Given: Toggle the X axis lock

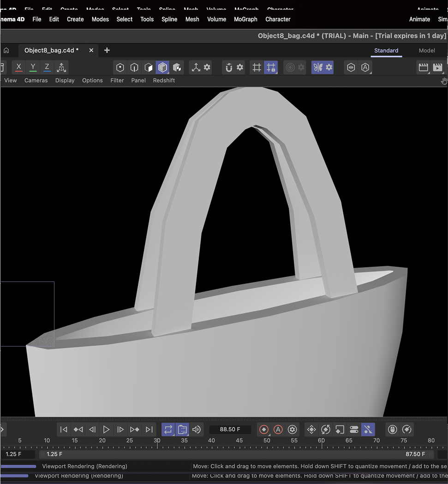Looking at the screenshot, I should (x=18, y=67).
